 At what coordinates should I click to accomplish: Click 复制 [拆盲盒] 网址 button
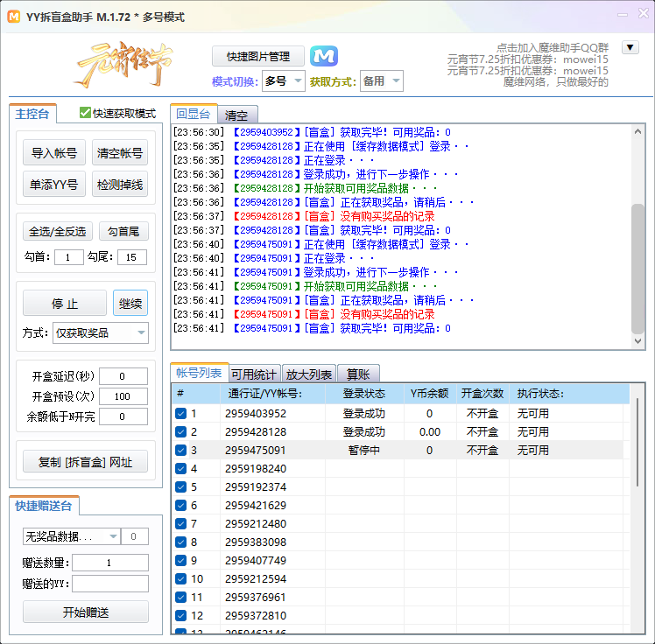point(85,462)
